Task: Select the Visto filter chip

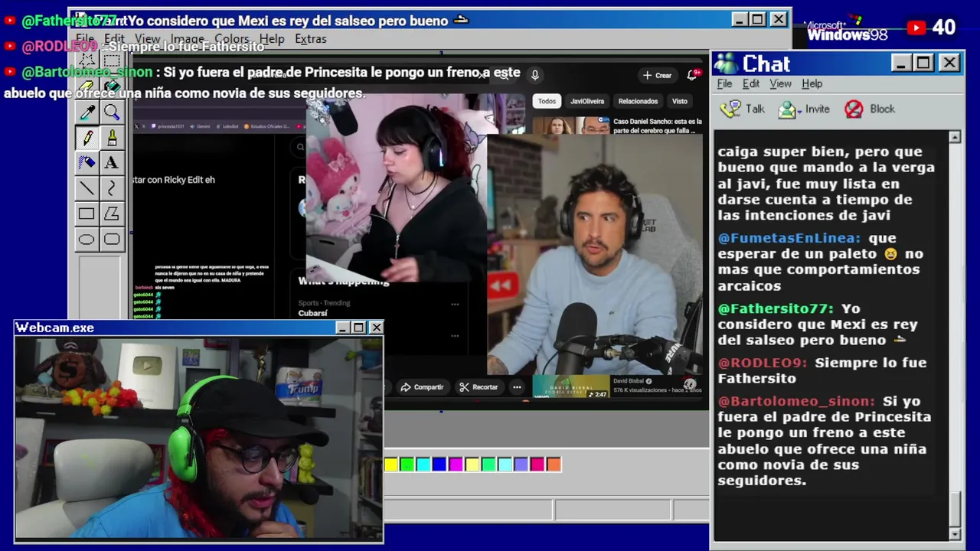Action: click(680, 101)
